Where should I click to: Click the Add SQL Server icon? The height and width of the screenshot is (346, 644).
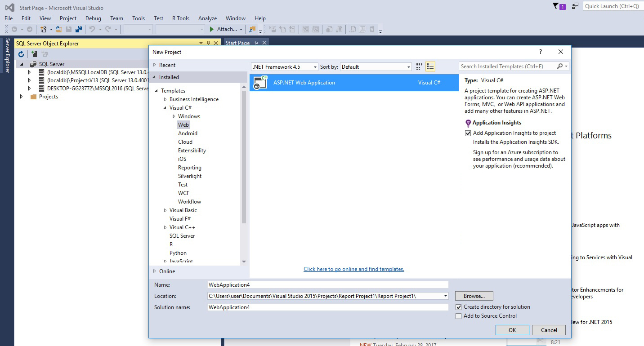34,54
